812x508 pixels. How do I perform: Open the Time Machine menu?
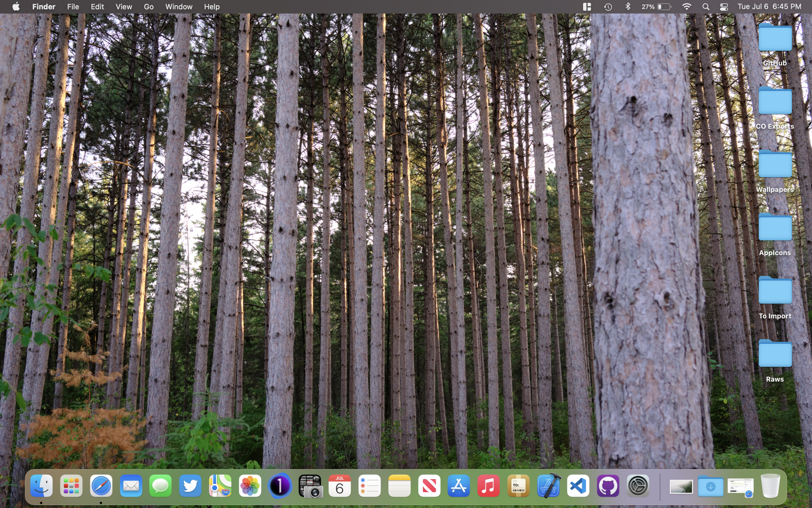coord(608,7)
